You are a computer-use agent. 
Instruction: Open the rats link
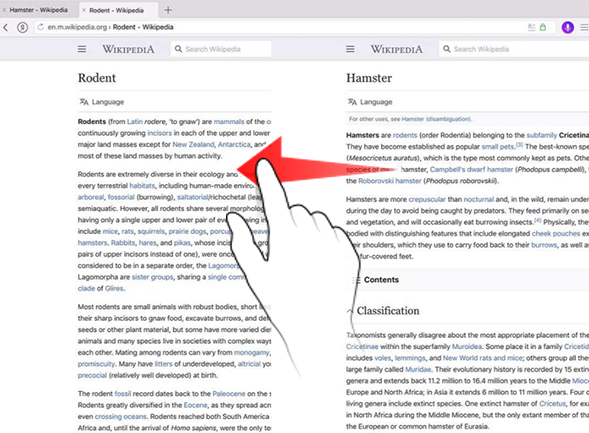(128, 231)
